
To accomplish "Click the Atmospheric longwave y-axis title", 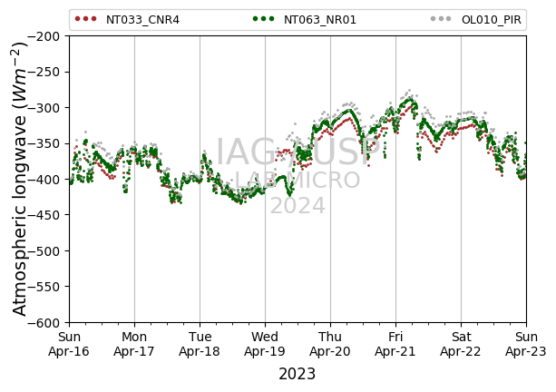I will coord(20,179).
